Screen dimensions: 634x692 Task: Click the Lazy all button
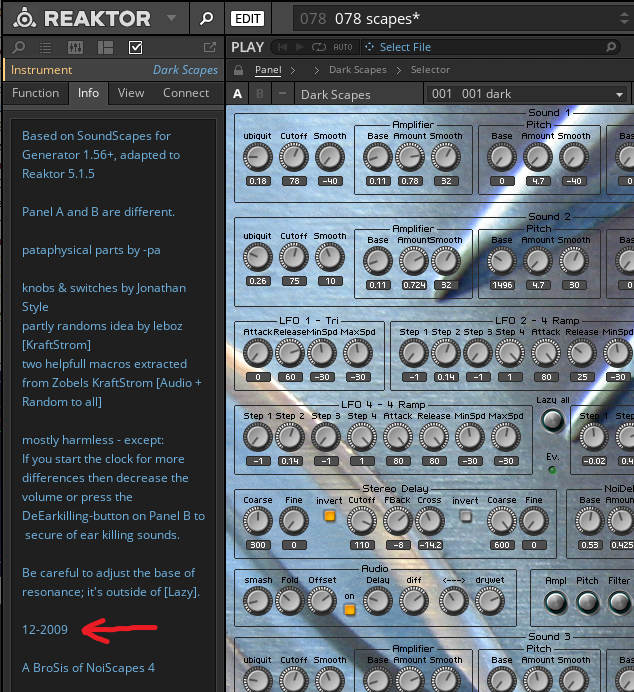[x=553, y=420]
